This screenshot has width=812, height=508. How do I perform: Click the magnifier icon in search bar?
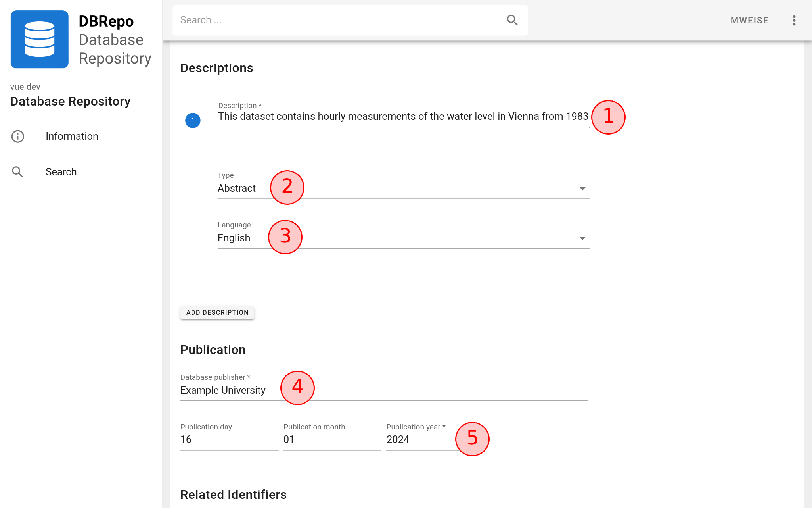click(512, 20)
